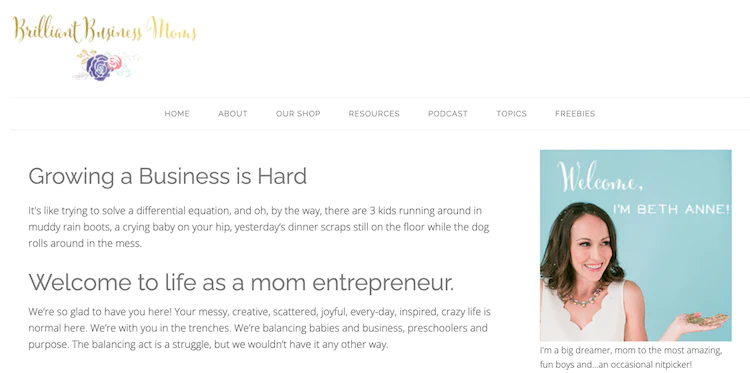This screenshot has width=750, height=373.
Task: Click the Brilliant Business Moms logo text
Action: [105, 29]
